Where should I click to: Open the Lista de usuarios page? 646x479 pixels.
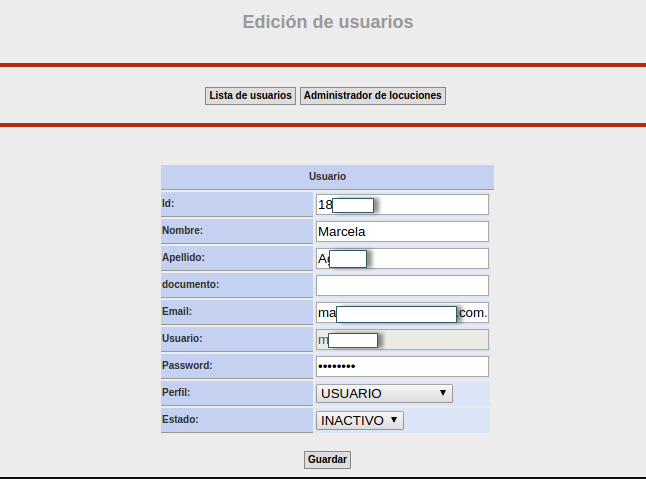250,96
